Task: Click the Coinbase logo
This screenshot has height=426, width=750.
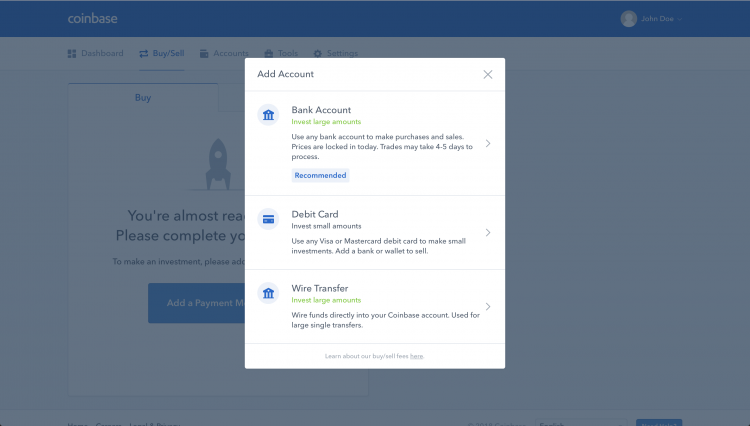Action: [x=92, y=19]
